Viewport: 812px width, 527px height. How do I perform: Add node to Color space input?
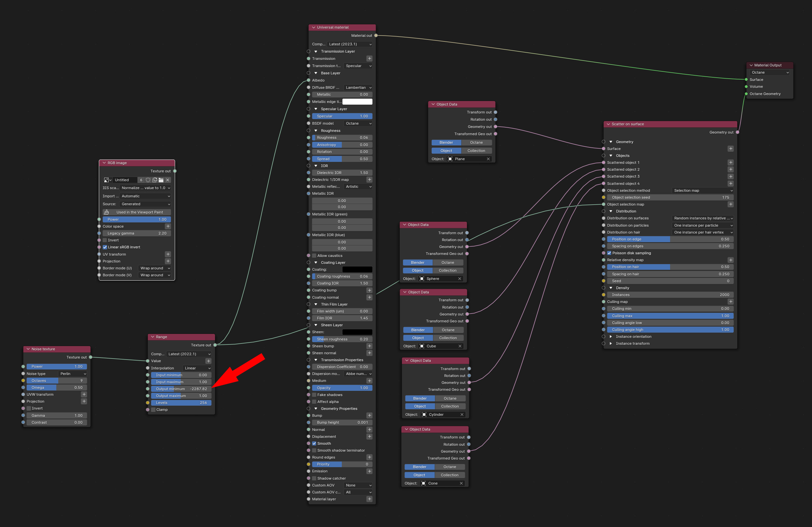[x=168, y=226]
